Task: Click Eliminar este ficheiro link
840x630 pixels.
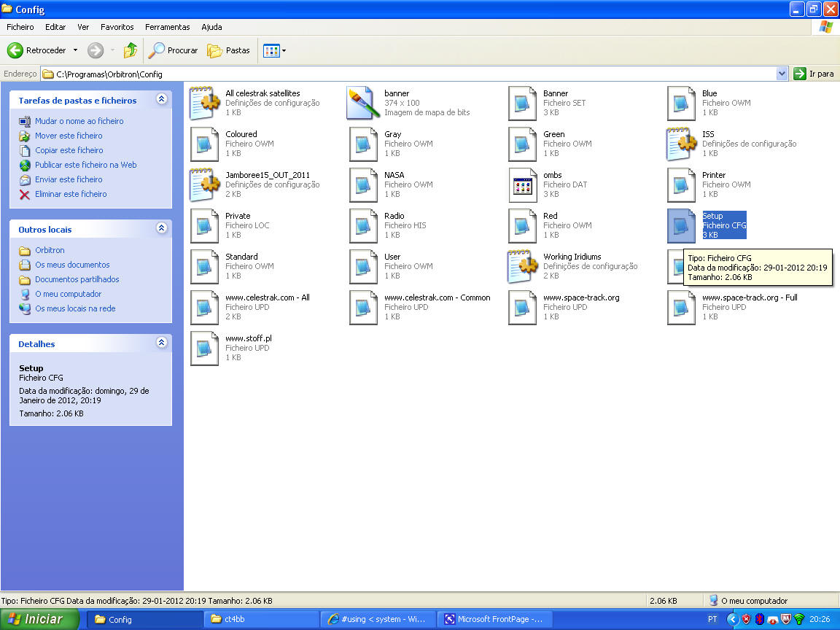Action: [71, 193]
